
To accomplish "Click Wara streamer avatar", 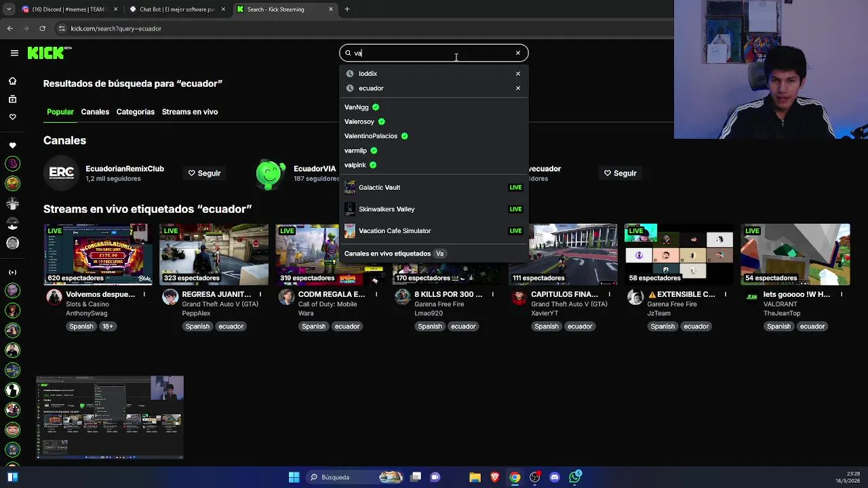I will click(287, 297).
